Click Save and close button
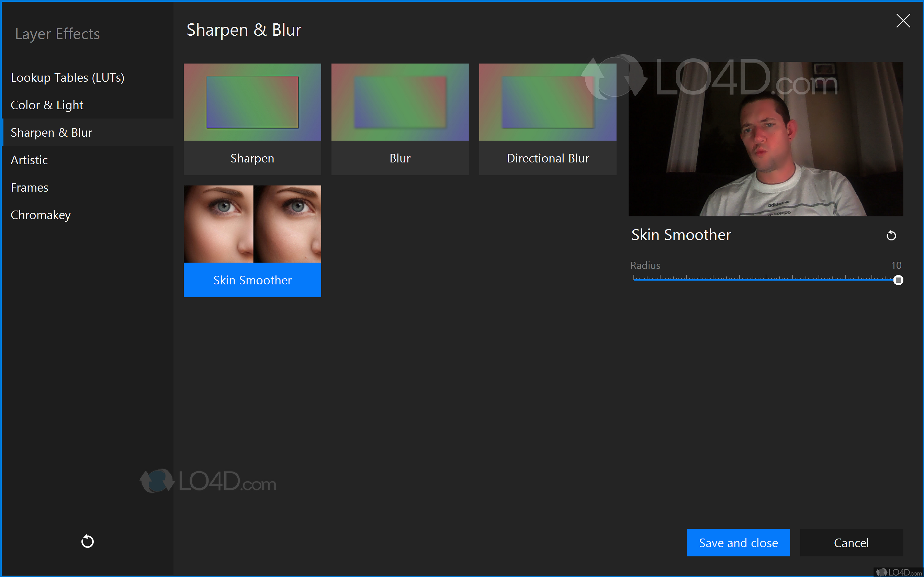 coord(738,542)
